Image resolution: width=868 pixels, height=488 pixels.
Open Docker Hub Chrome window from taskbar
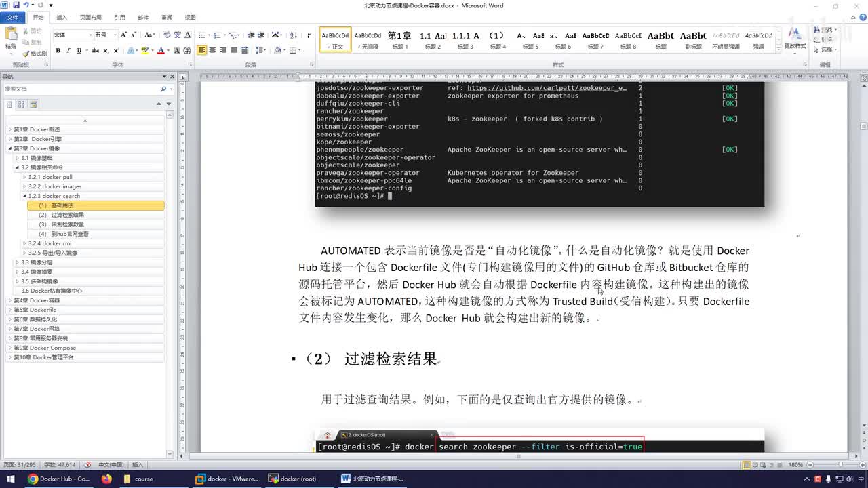pos(60,479)
